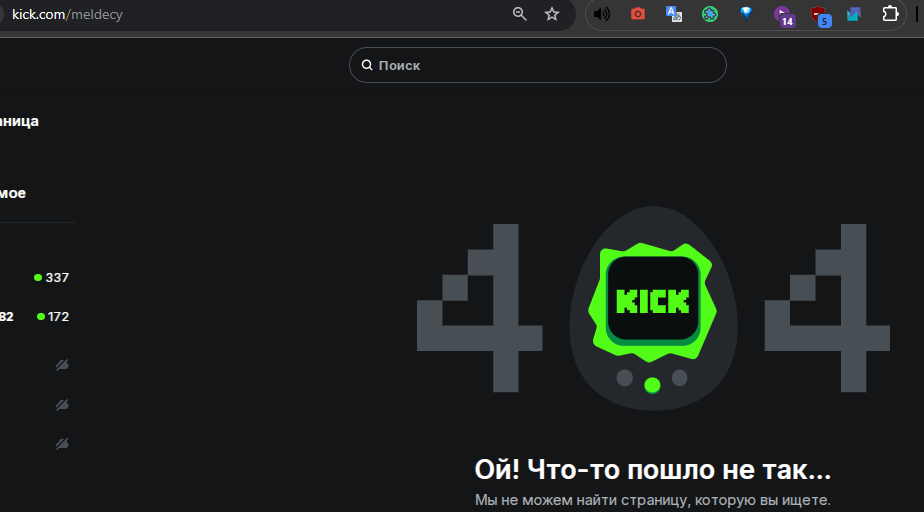
Task: Open the red shield extension with badge 5
Action: tap(820, 16)
